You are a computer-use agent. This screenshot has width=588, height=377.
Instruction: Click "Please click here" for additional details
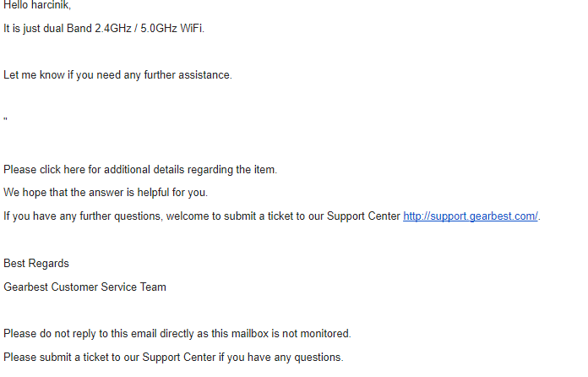[x=44, y=169]
